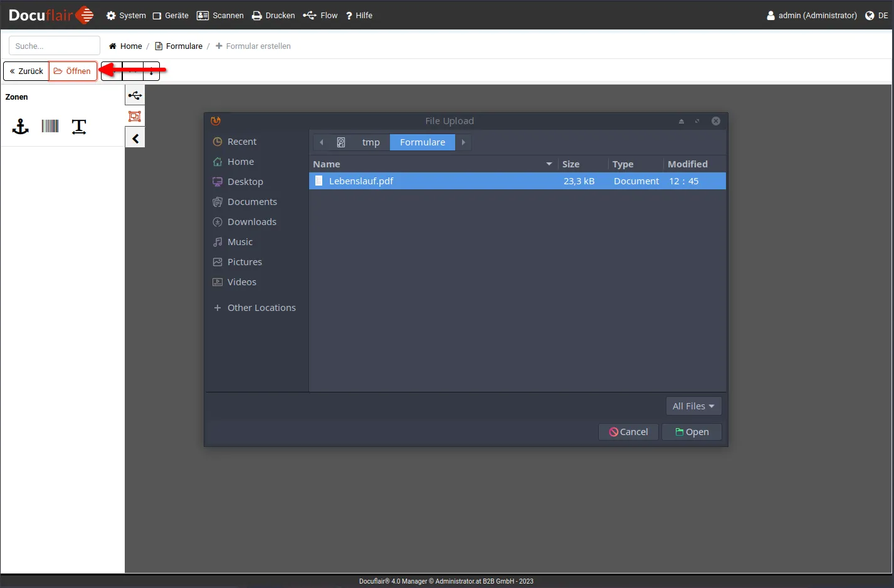894x588 pixels.
Task: Click the Open button in file dialog
Action: point(692,432)
